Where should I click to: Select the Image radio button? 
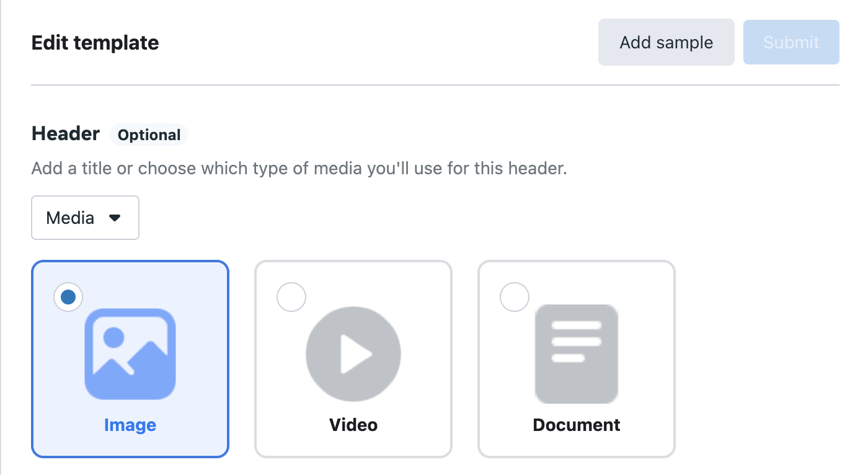[x=68, y=298]
